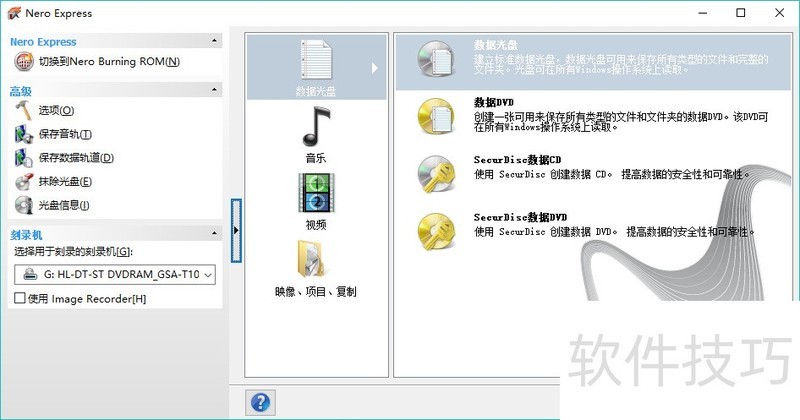800x420 pixels.
Task: Click 切换到Nero Burning ROM(N) link
Action: 109,62
